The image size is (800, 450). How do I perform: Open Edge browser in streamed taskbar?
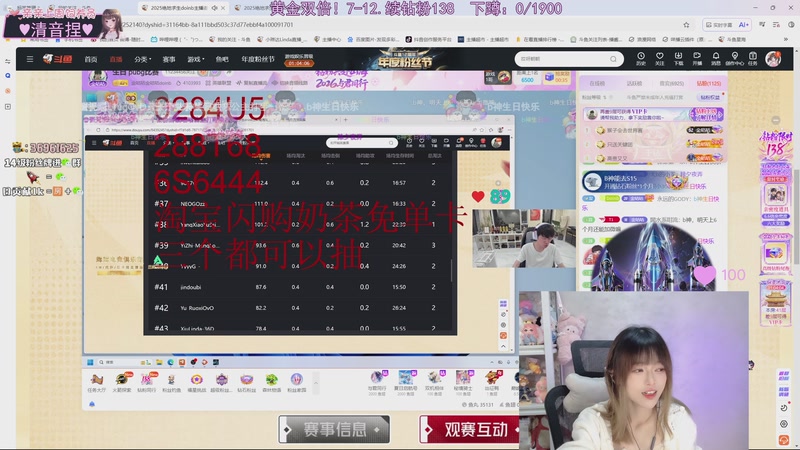point(170,362)
